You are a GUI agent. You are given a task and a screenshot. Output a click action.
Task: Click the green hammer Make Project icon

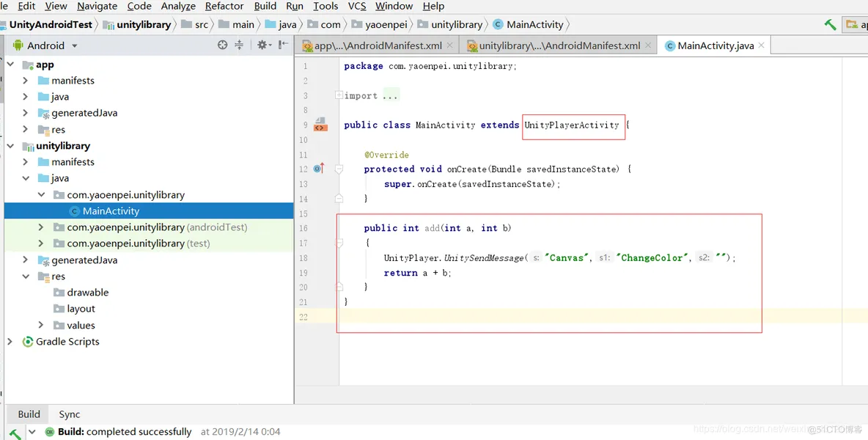830,24
